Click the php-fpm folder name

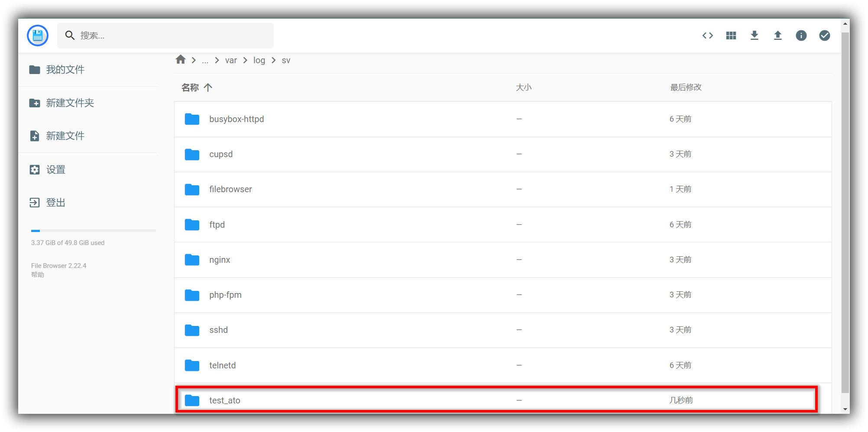[225, 295]
